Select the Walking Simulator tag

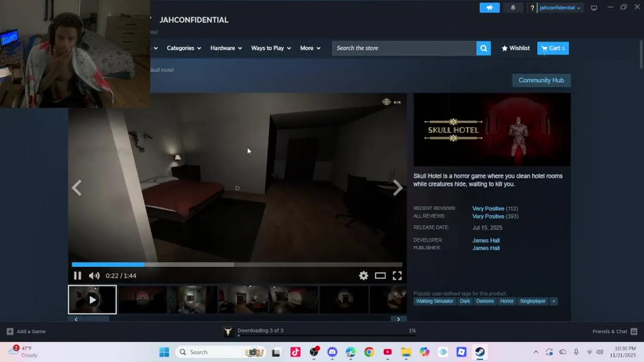[x=435, y=301]
